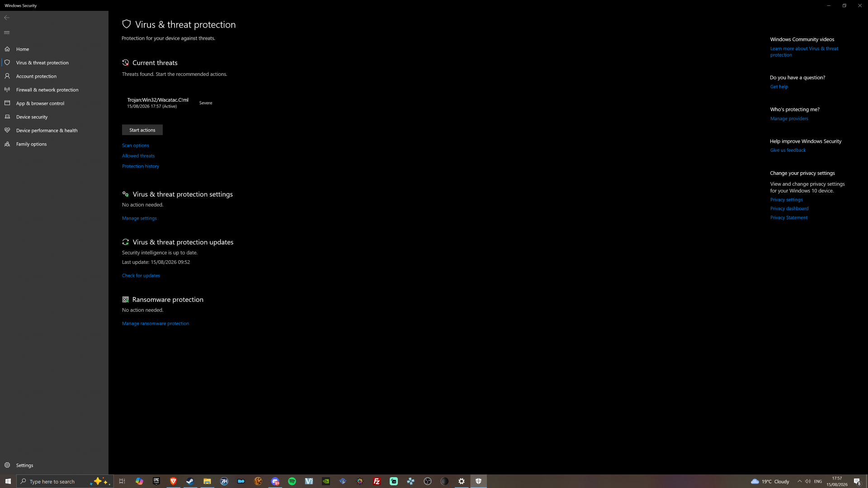Click the Windows Security taskbar shield icon
Image resolution: width=868 pixels, height=488 pixels.
(x=478, y=481)
